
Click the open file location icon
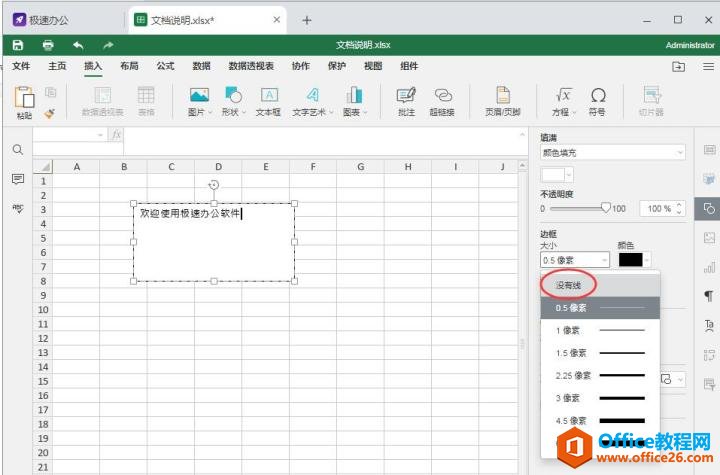pyautogui.click(x=678, y=67)
